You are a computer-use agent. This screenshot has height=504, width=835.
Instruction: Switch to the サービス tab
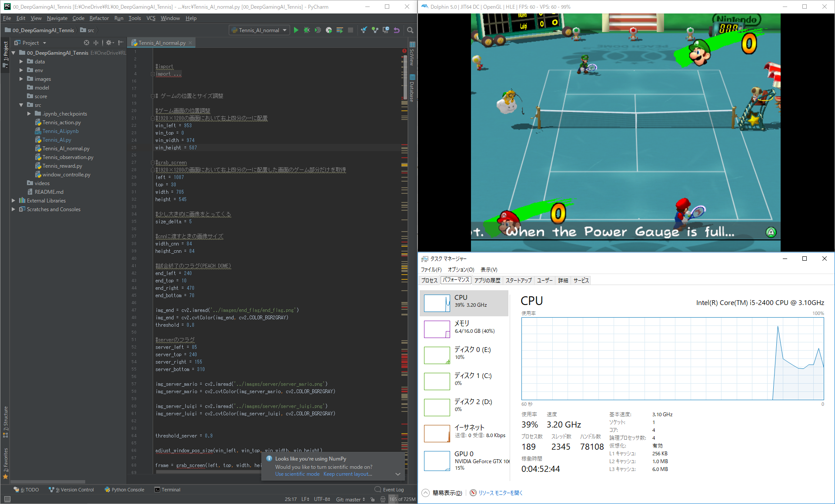(x=581, y=280)
